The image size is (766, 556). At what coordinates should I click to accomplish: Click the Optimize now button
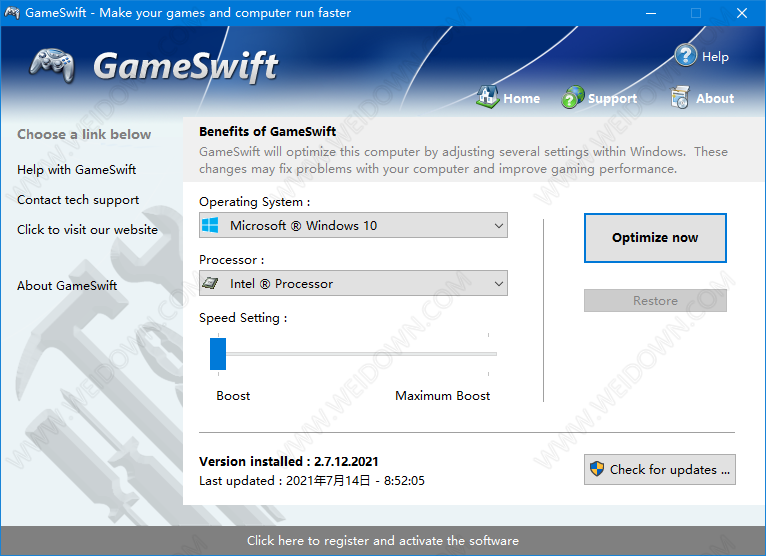pos(655,238)
